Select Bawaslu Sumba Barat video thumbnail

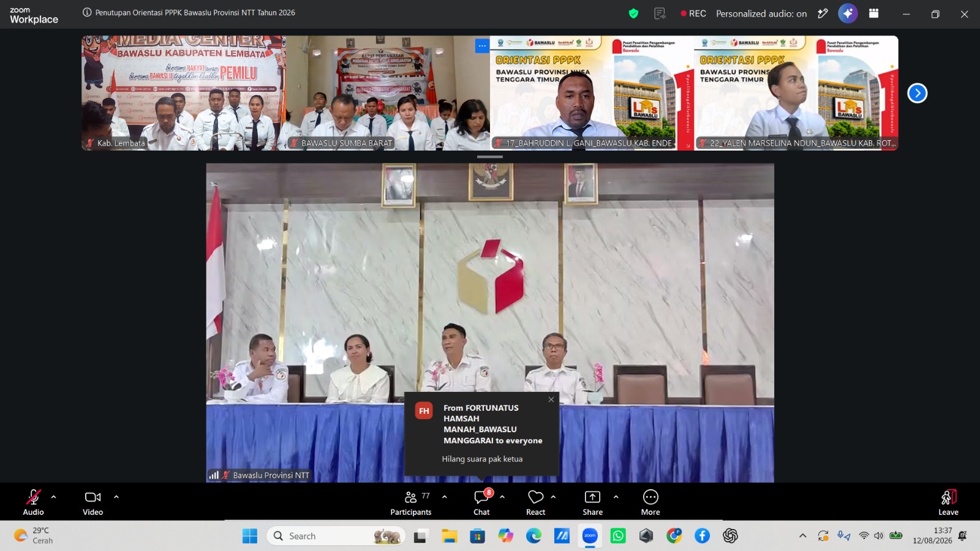[388, 93]
